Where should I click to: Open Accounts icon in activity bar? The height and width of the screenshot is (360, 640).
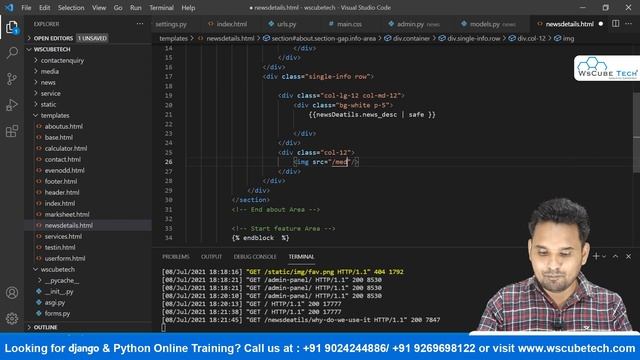click(x=12, y=293)
